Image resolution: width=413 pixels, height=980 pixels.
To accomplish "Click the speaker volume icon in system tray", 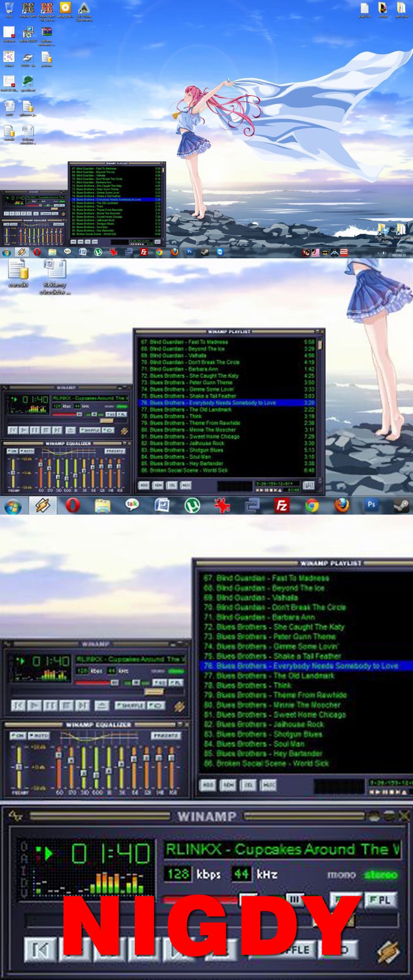I will click(384, 253).
